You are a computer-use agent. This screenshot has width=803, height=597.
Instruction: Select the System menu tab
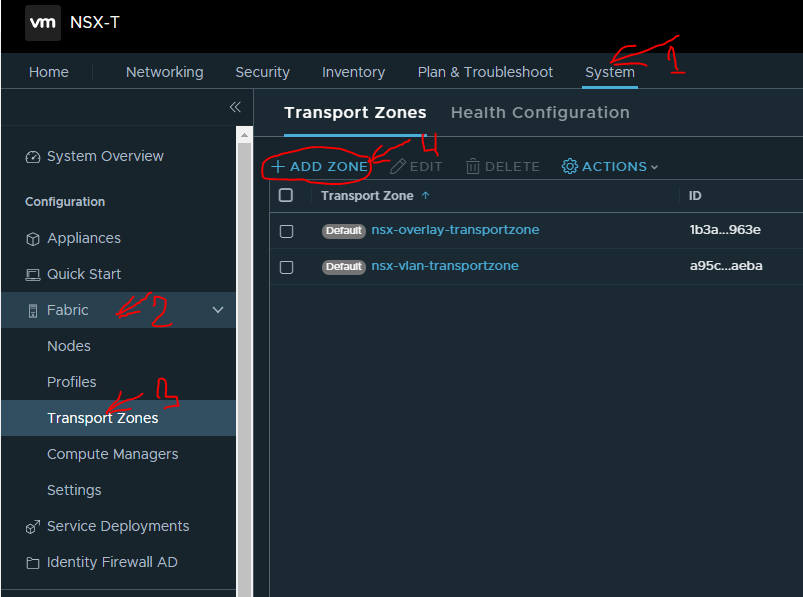(x=610, y=72)
